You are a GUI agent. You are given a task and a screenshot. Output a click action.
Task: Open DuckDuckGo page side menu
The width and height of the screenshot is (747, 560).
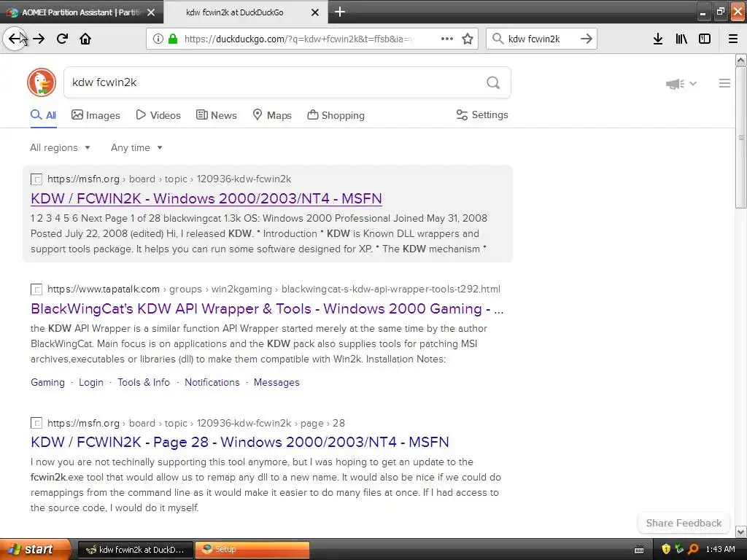[724, 83]
